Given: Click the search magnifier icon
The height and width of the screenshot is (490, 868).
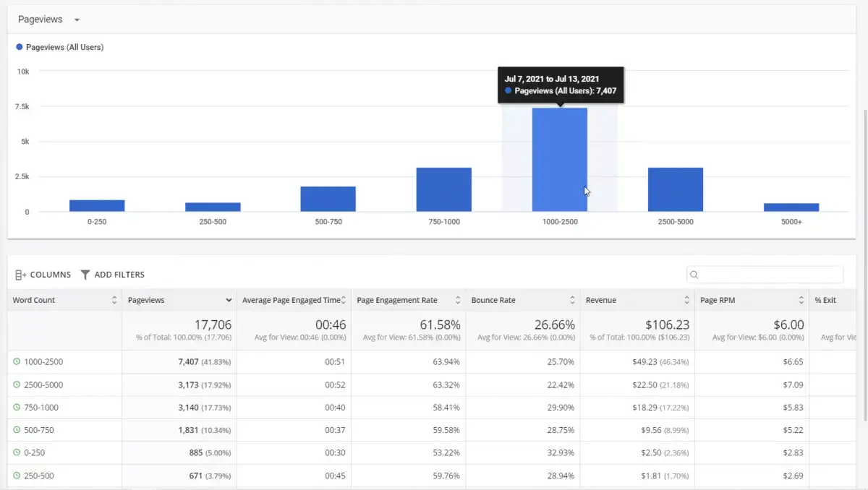Looking at the screenshot, I should coord(694,275).
